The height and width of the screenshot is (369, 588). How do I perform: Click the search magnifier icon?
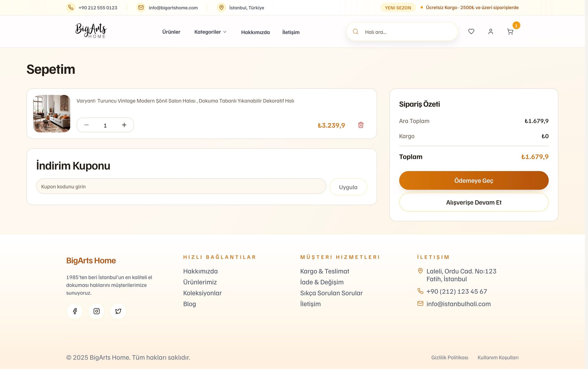[x=355, y=32]
